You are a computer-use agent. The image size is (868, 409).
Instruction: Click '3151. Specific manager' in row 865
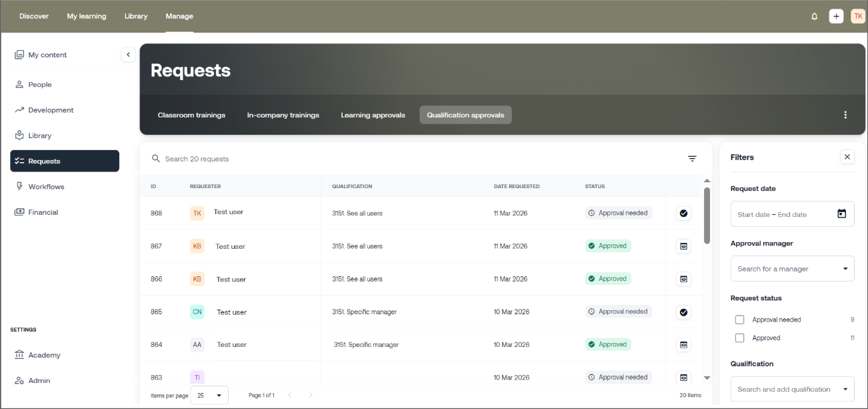tap(365, 312)
